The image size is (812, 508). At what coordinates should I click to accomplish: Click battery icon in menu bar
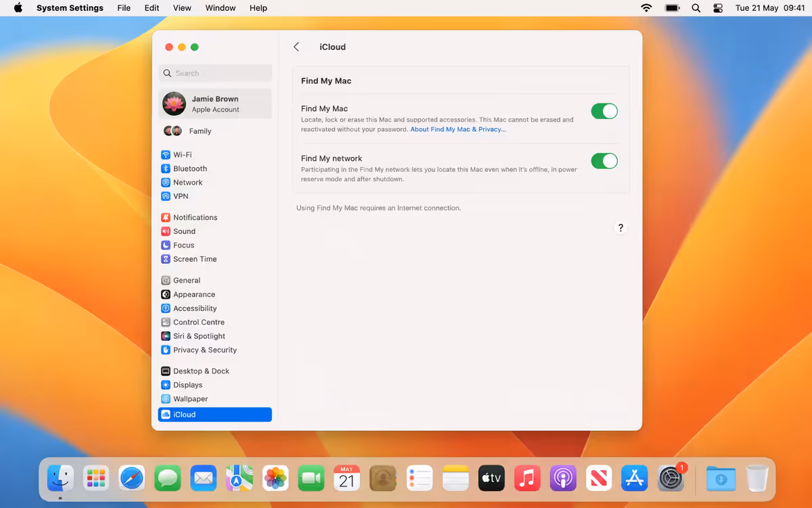[673, 8]
